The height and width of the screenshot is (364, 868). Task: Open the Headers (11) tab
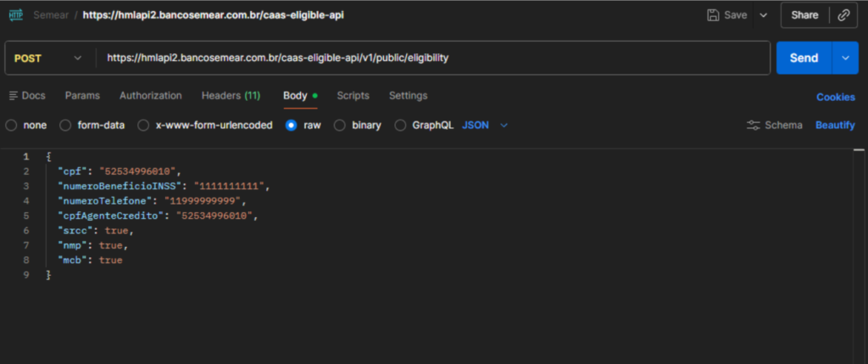231,96
